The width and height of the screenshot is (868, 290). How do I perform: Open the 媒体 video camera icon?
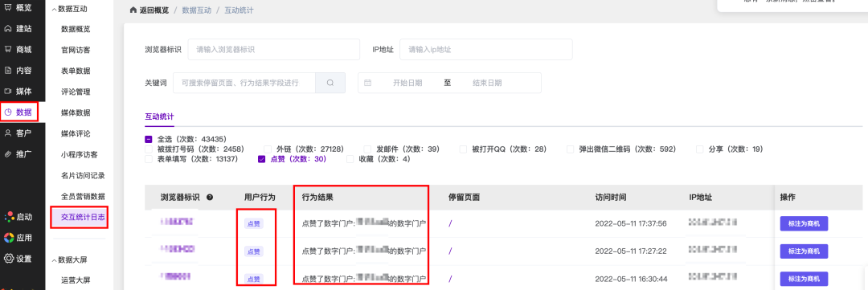8,92
